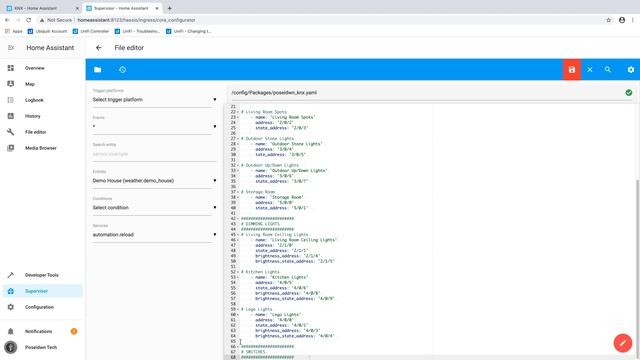Open editor settings gear icon

[x=631, y=70]
